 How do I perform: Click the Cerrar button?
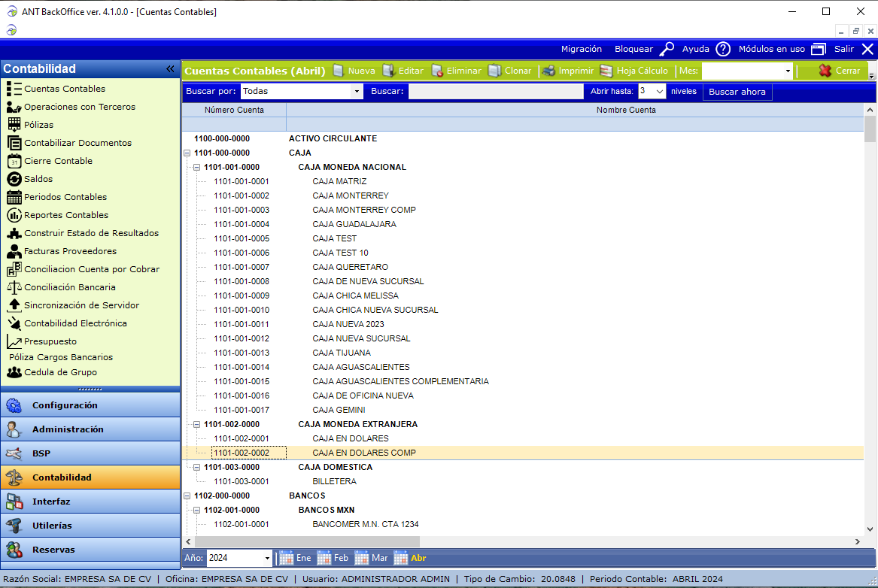click(840, 71)
